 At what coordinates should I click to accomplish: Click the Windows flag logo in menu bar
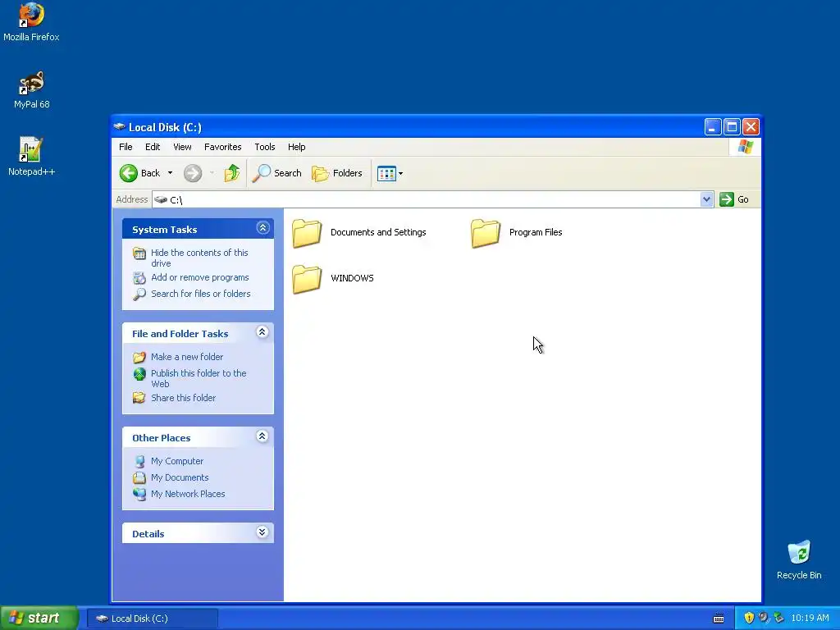click(745, 147)
